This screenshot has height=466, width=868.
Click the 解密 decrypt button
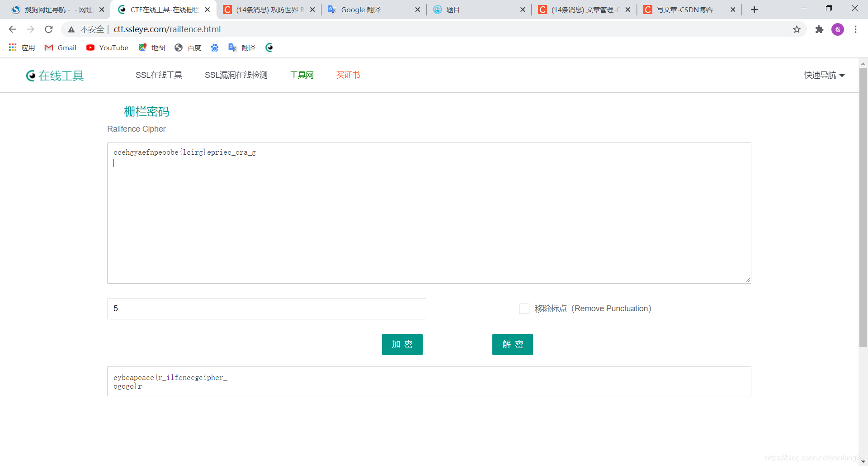point(513,344)
